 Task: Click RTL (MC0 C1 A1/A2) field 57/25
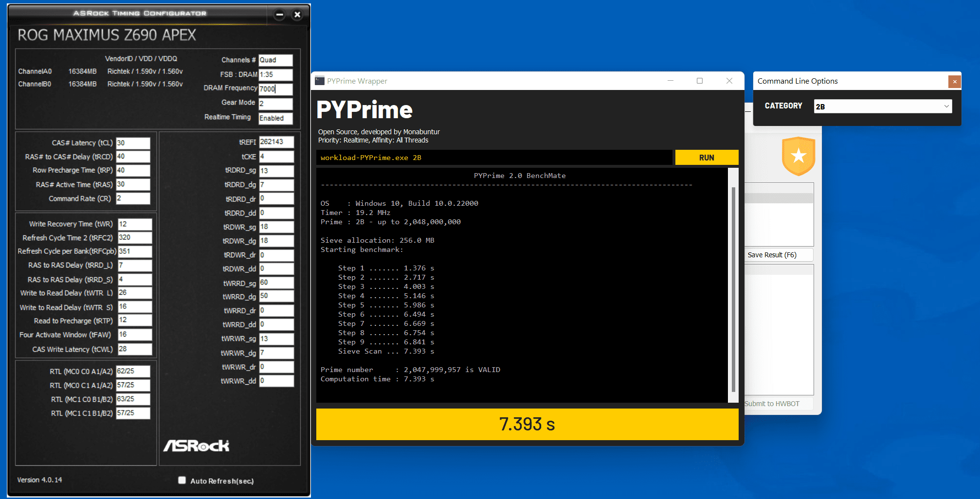(x=133, y=385)
